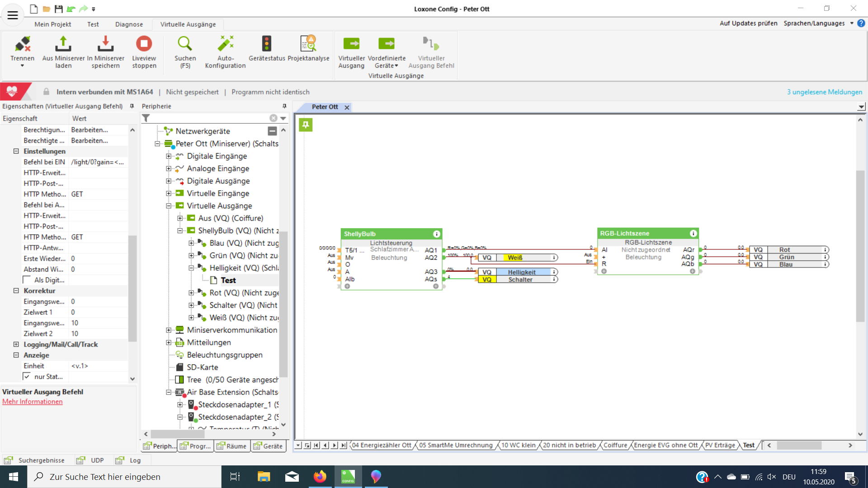Viewport: 868px width, 488px height.
Task: Add a Virtueller Ausgang
Action: (x=351, y=44)
